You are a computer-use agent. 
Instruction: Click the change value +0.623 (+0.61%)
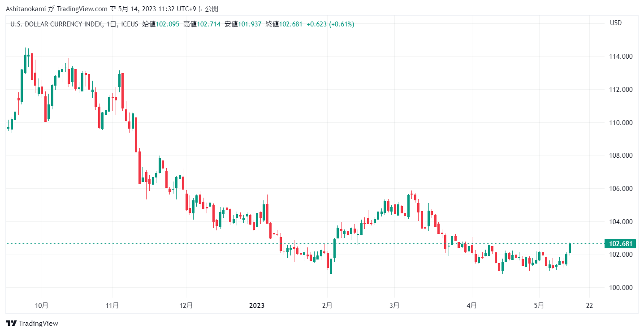(x=330, y=24)
